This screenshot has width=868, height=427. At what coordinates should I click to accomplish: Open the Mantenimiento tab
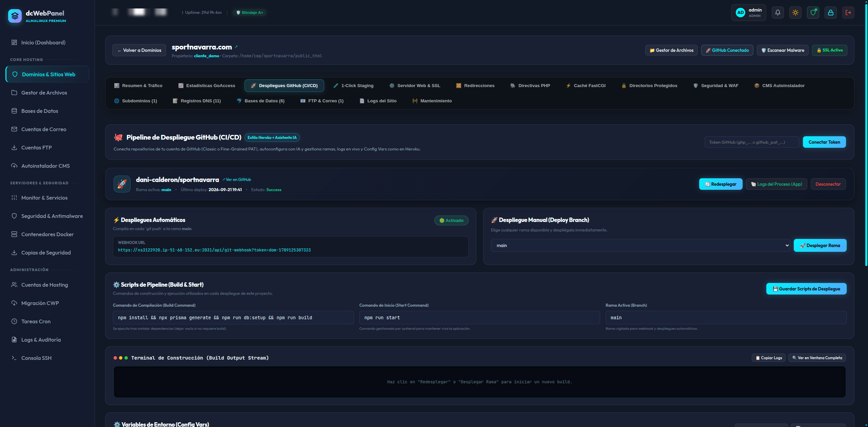tap(432, 101)
